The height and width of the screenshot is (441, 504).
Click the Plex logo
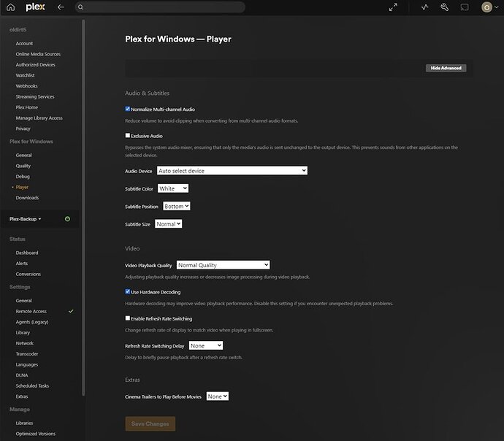(x=35, y=7)
